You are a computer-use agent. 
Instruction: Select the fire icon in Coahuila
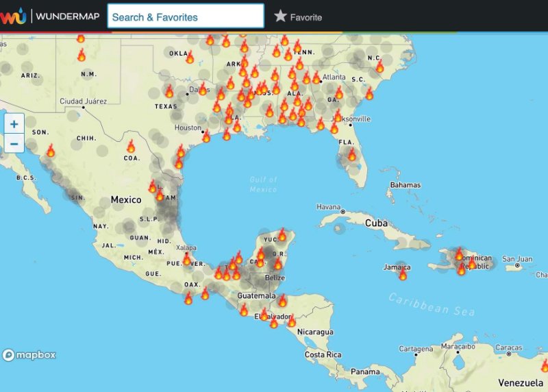coord(131,146)
